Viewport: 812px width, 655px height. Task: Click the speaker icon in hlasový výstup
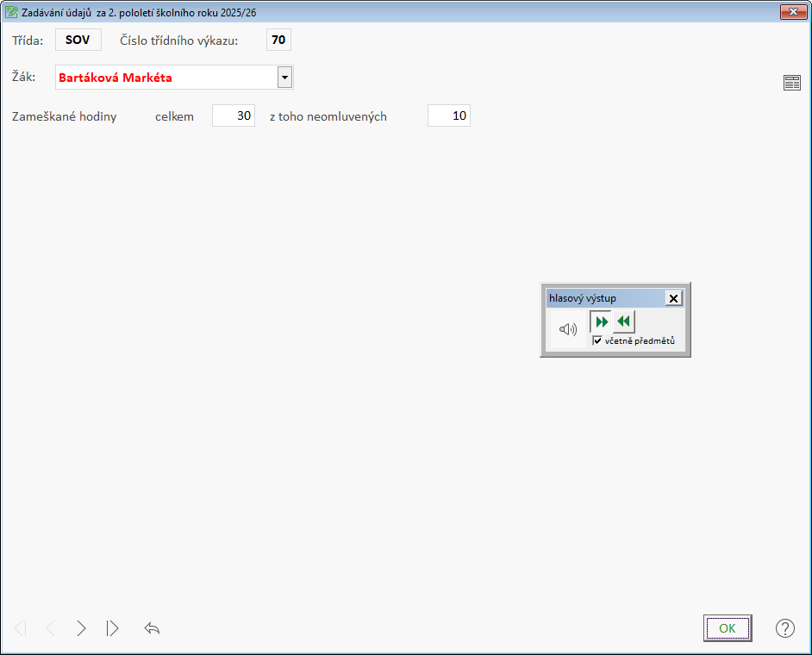point(568,329)
